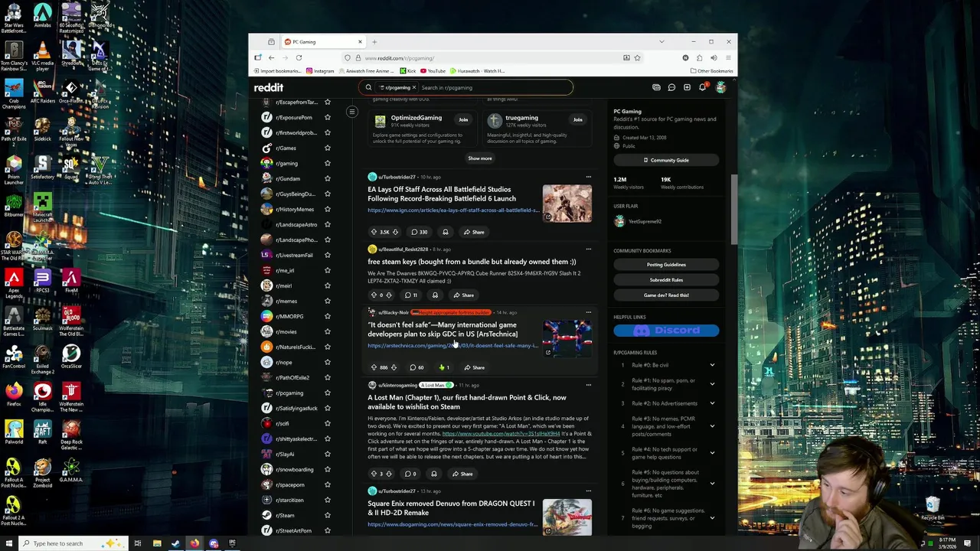Image resolution: width=980 pixels, height=551 pixels.
Task: Favorite r/memes with its star
Action: point(328,301)
